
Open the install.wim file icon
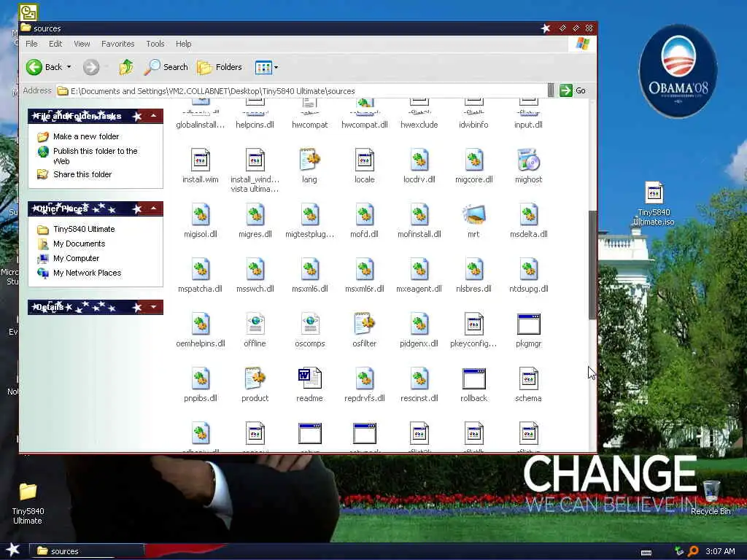(200, 160)
